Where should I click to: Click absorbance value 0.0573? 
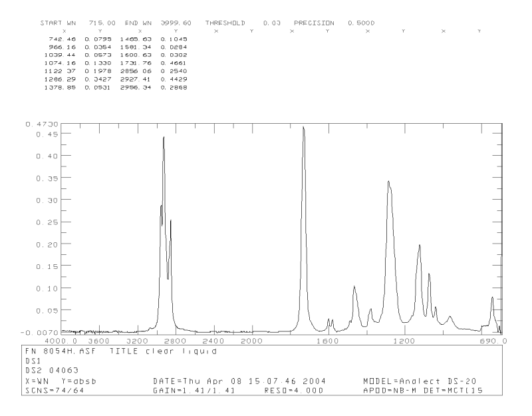point(98,55)
